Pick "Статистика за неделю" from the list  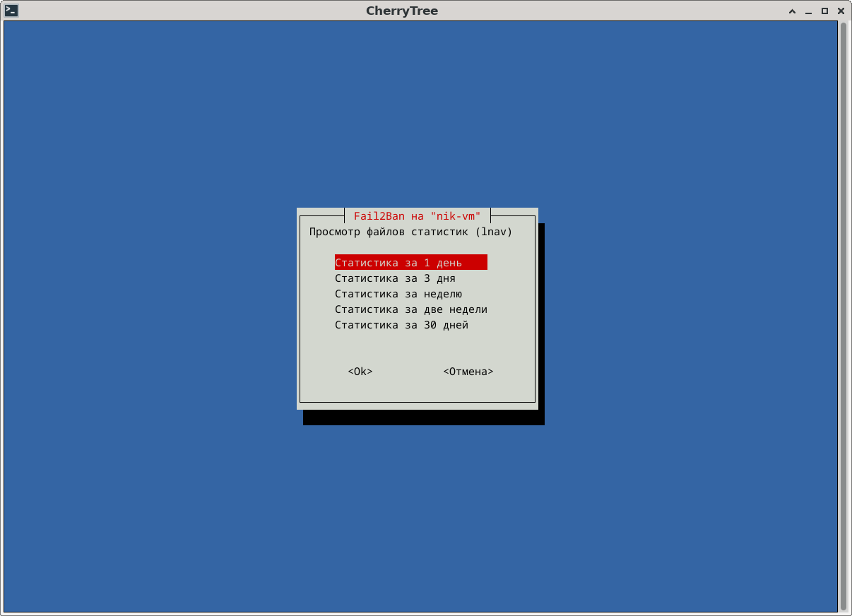(398, 294)
